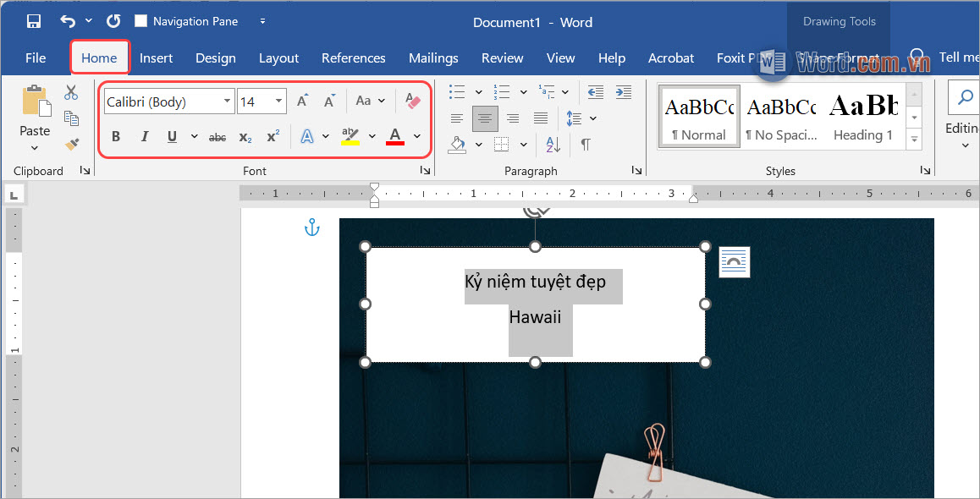Justify paragraph text
This screenshot has width=980, height=499.
pos(542,118)
